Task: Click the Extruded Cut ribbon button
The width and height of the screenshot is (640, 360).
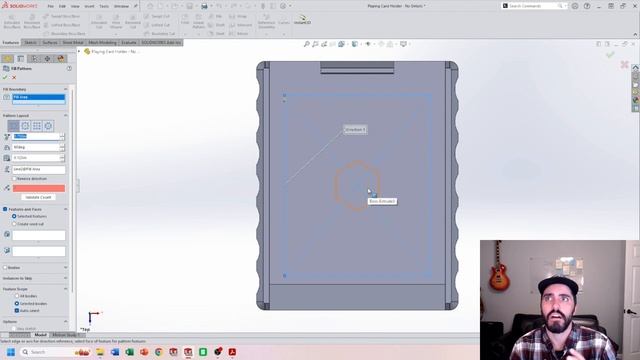Action: click(x=99, y=21)
